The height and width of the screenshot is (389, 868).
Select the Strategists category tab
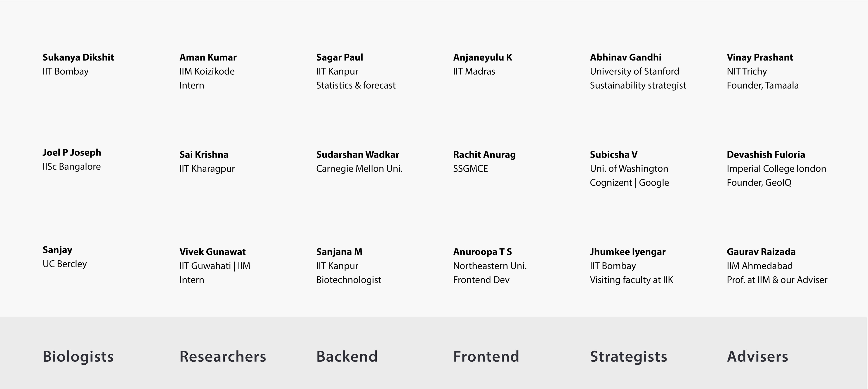(628, 357)
